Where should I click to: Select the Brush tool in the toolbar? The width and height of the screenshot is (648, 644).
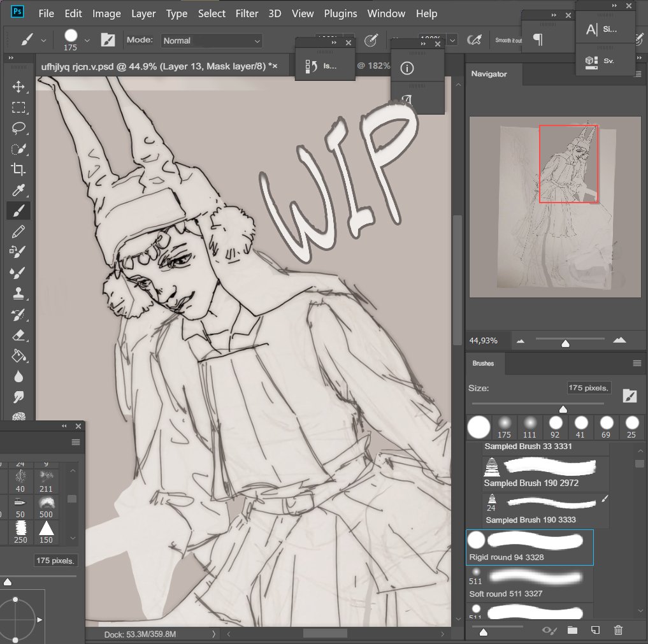[x=18, y=211]
